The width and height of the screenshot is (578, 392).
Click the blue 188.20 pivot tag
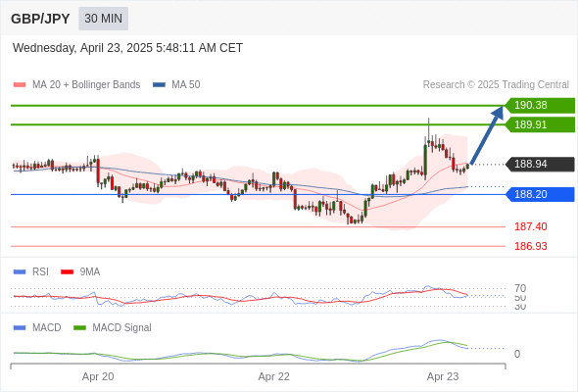point(540,194)
